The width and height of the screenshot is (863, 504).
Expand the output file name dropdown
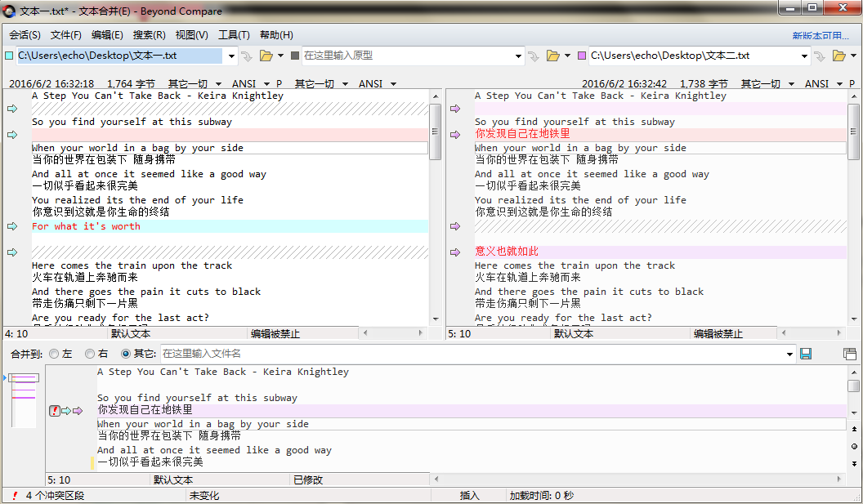pos(789,354)
